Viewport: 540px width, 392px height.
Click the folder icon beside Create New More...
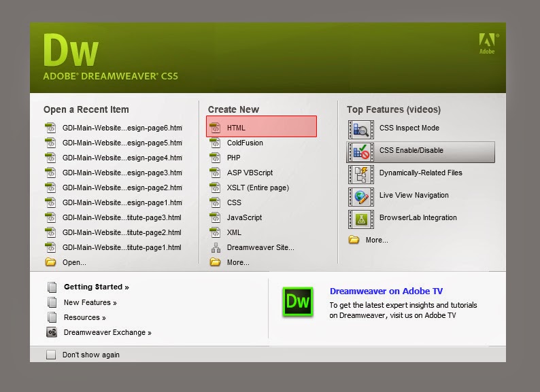point(215,262)
